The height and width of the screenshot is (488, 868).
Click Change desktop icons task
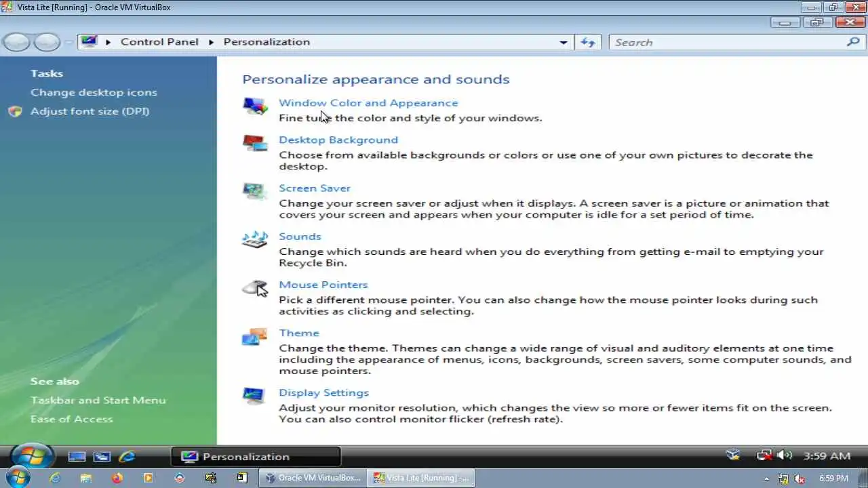[x=94, y=92]
